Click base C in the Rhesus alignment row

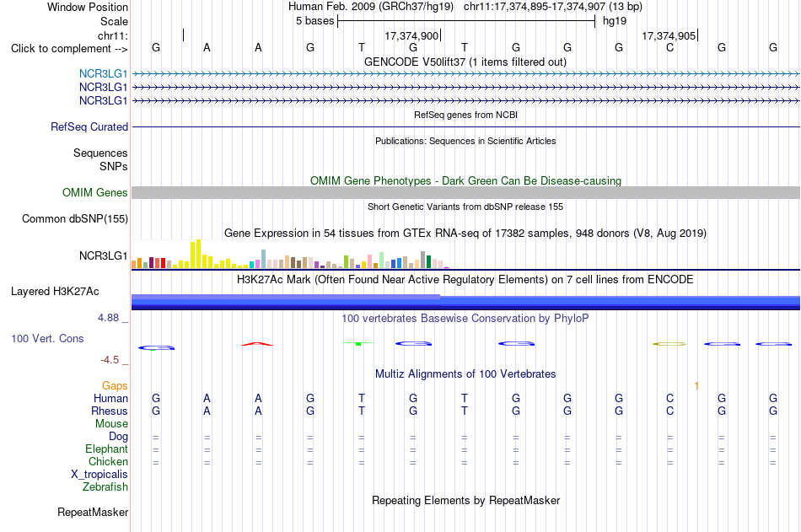pos(669,411)
